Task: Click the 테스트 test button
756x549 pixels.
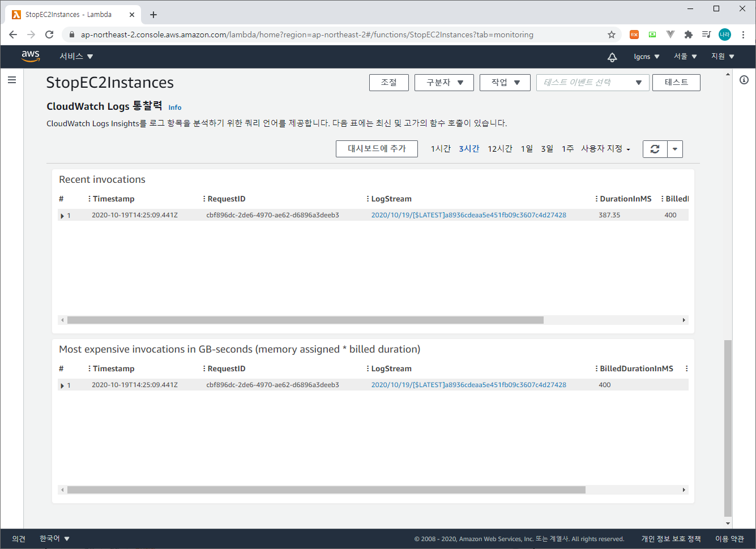Action: pyautogui.click(x=676, y=83)
